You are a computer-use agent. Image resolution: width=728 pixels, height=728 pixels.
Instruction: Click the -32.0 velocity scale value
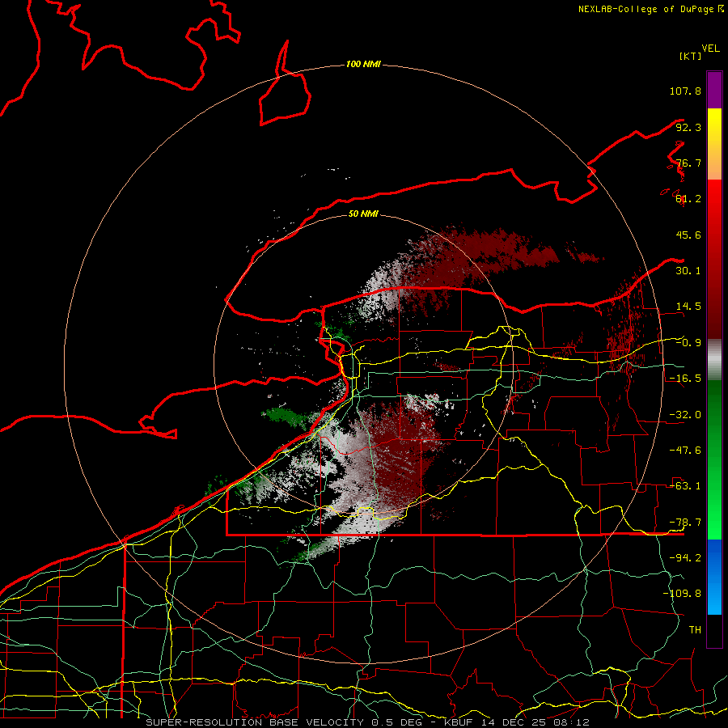685,415
